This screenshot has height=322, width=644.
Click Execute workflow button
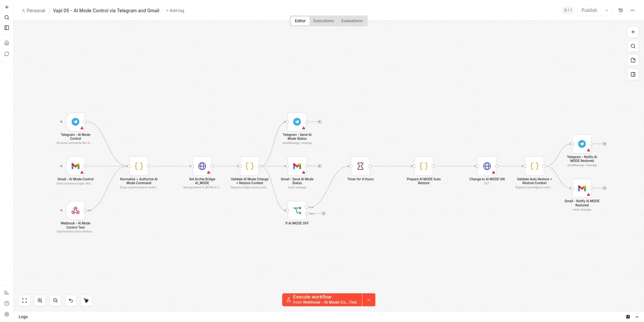[322, 300]
